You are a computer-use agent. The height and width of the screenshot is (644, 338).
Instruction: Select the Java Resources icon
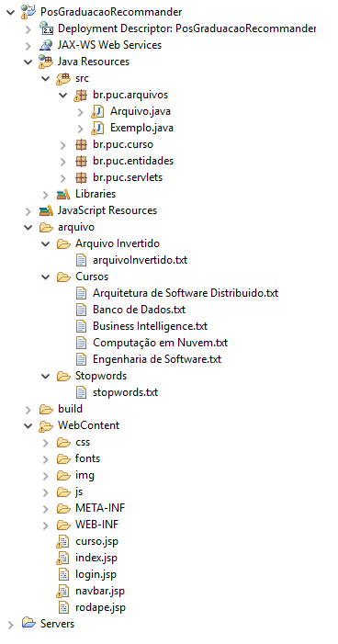[x=46, y=62]
